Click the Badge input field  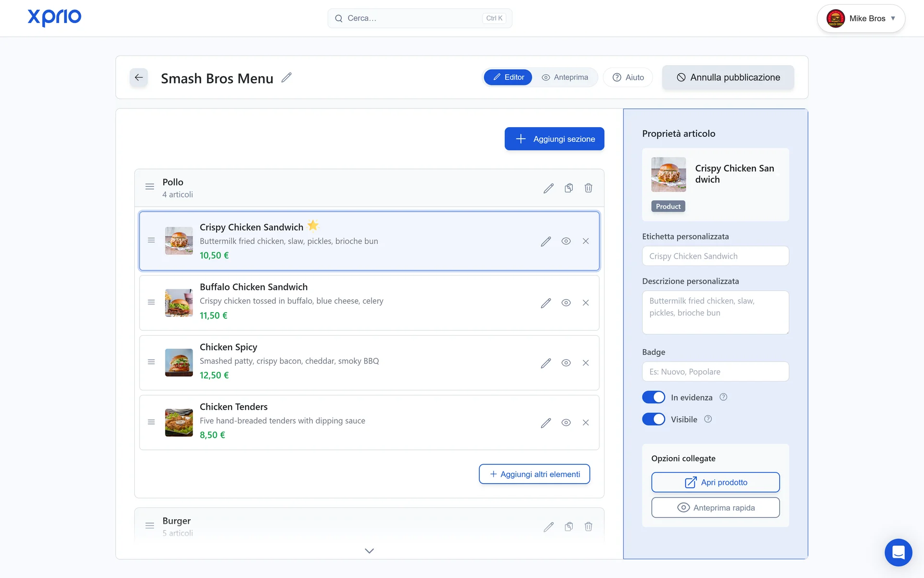coord(716,372)
